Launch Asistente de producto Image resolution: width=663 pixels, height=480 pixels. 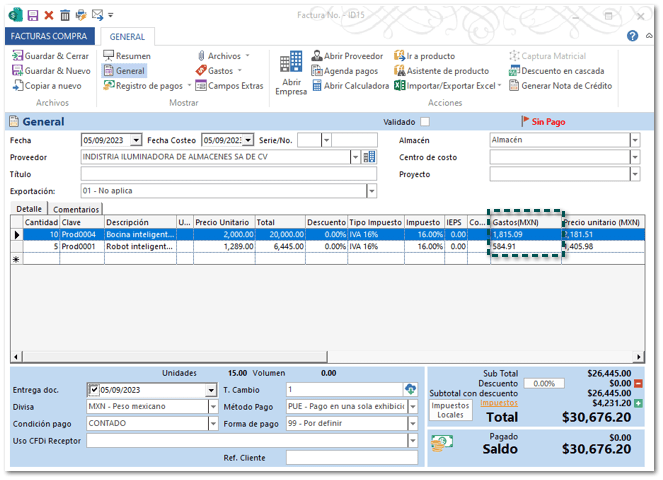[x=441, y=71]
